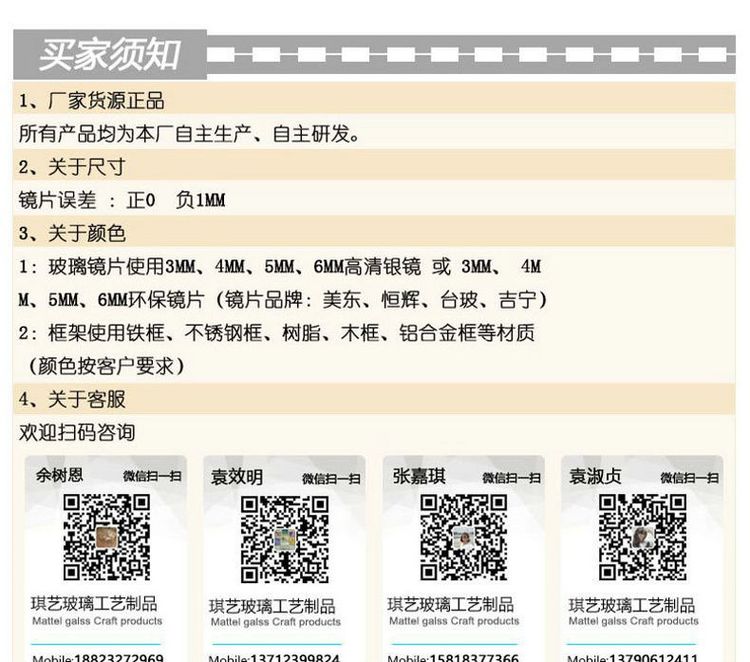750x662 pixels.
Task: Click 琪艺玻璃工艺制品 on 张嘉琪's card
Action: [x=451, y=605]
